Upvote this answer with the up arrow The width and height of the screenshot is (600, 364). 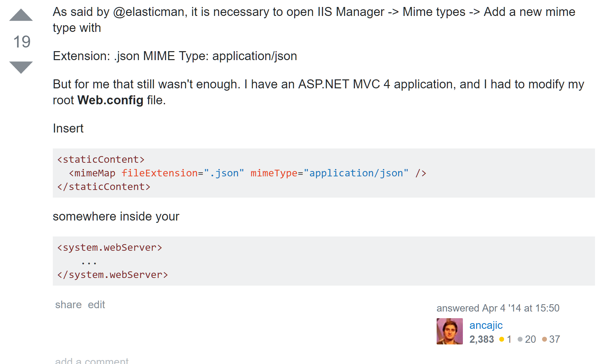tap(21, 15)
